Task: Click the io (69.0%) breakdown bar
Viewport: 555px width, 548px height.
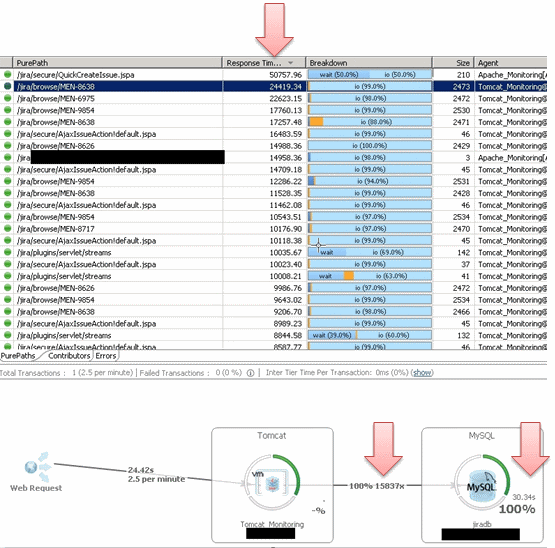Action: [388, 252]
